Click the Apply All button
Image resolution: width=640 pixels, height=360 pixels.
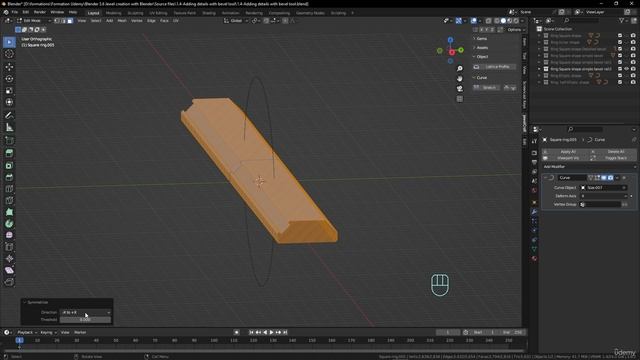pos(565,151)
